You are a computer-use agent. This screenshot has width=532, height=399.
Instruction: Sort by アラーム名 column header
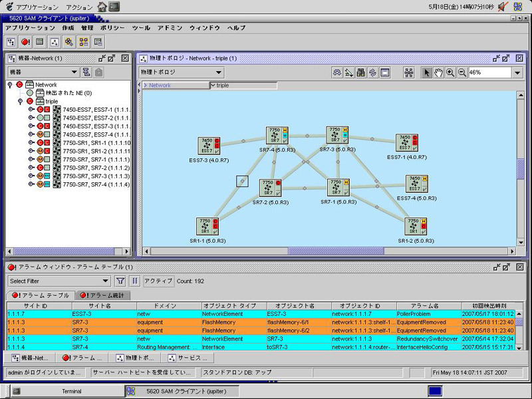429,306
